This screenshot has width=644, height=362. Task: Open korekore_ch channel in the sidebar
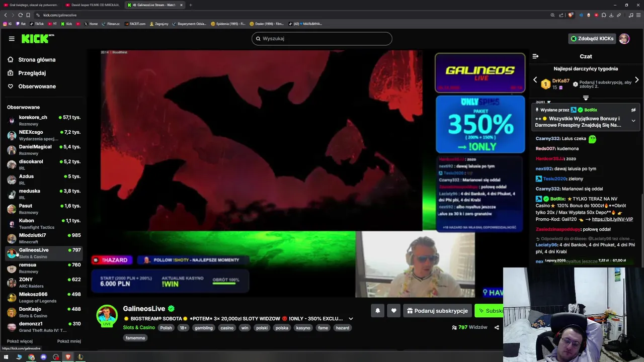pos(44,121)
